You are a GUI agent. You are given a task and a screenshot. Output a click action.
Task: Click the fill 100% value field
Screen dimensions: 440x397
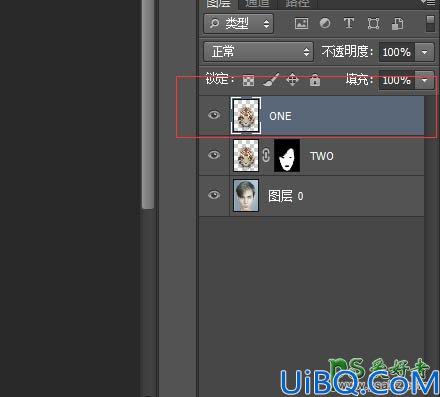tap(397, 80)
